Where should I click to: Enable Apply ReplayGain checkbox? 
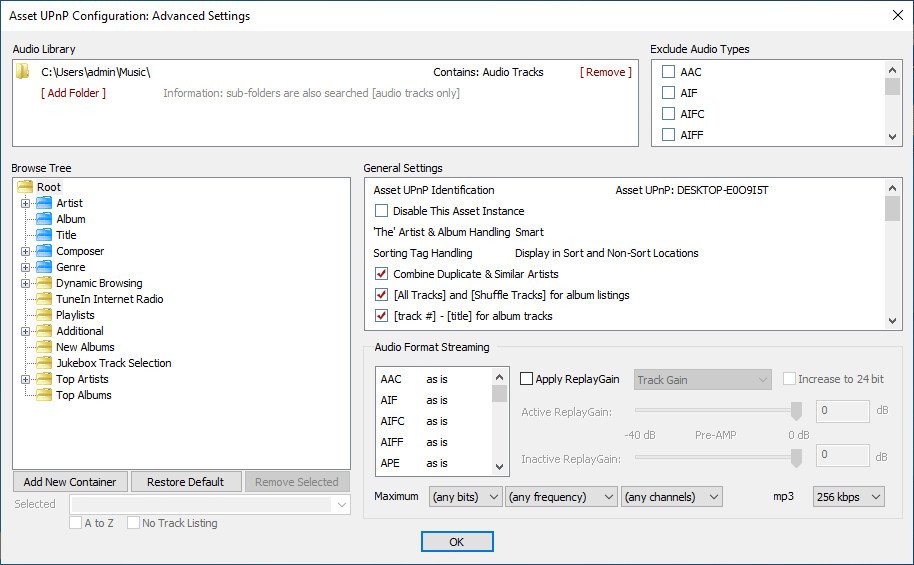tap(526, 379)
